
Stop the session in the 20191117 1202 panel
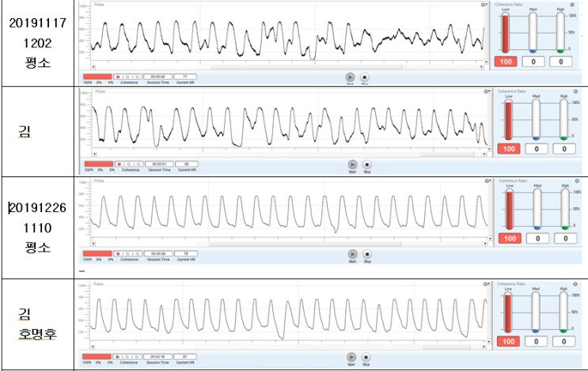[364, 78]
